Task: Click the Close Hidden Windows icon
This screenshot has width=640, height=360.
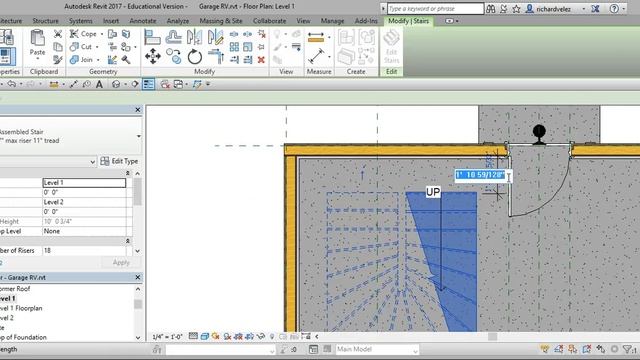Action: [165, 84]
